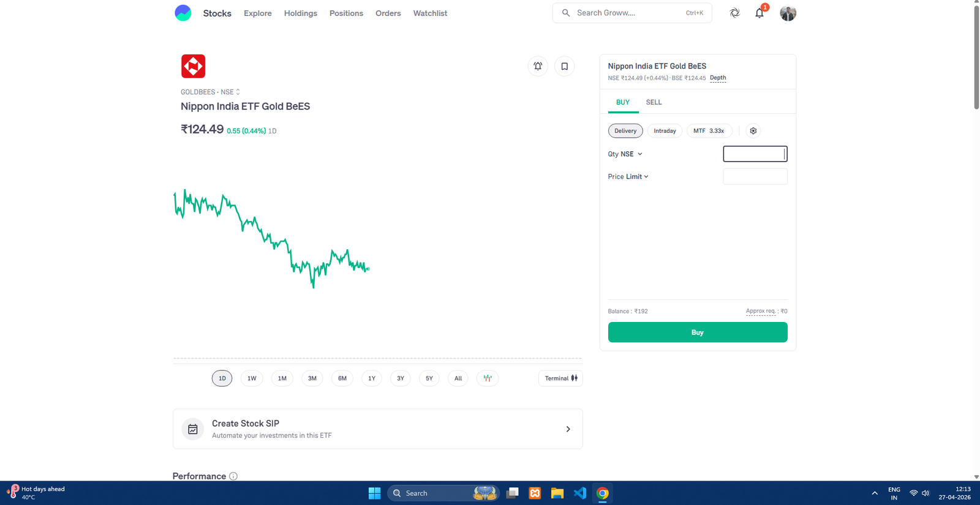Image resolution: width=980 pixels, height=505 pixels.
Task: Click the calendar icon in Stock SIP card
Action: (193, 429)
